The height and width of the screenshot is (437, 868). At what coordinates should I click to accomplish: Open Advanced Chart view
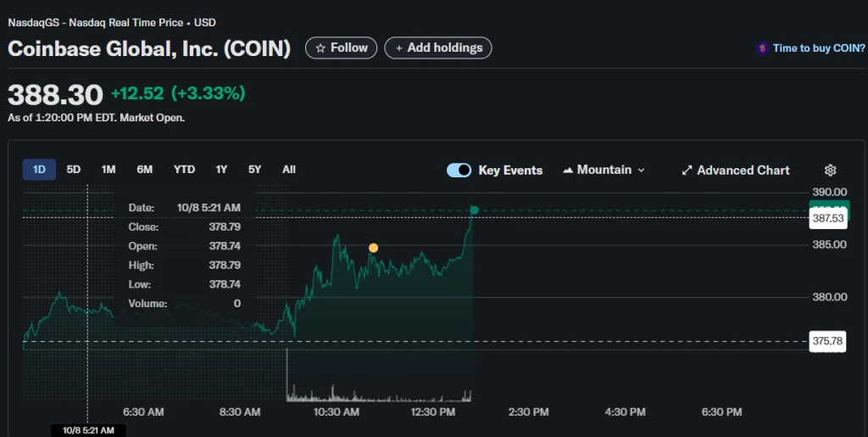coord(735,170)
